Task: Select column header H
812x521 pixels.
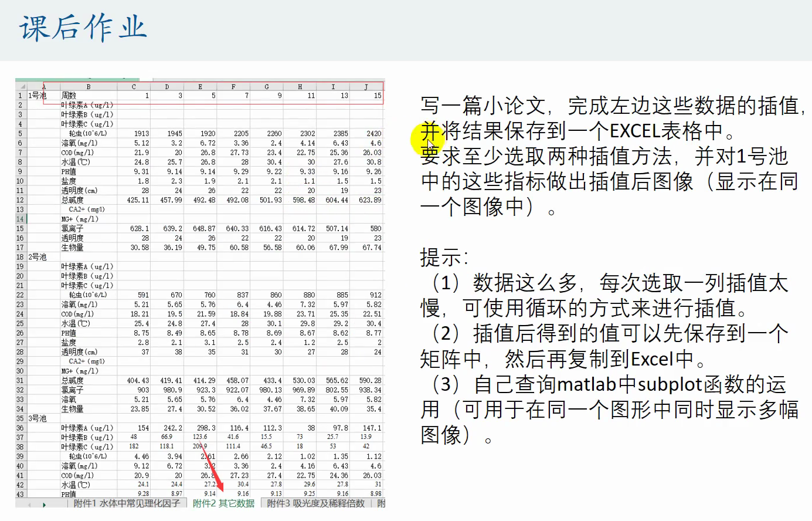Action: (300, 87)
